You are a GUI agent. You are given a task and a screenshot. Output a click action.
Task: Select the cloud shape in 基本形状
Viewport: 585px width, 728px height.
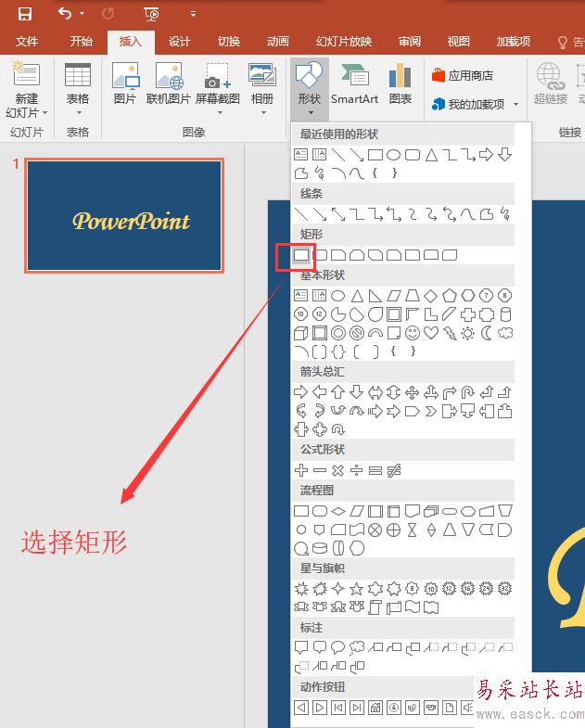click(x=505, y=333)
